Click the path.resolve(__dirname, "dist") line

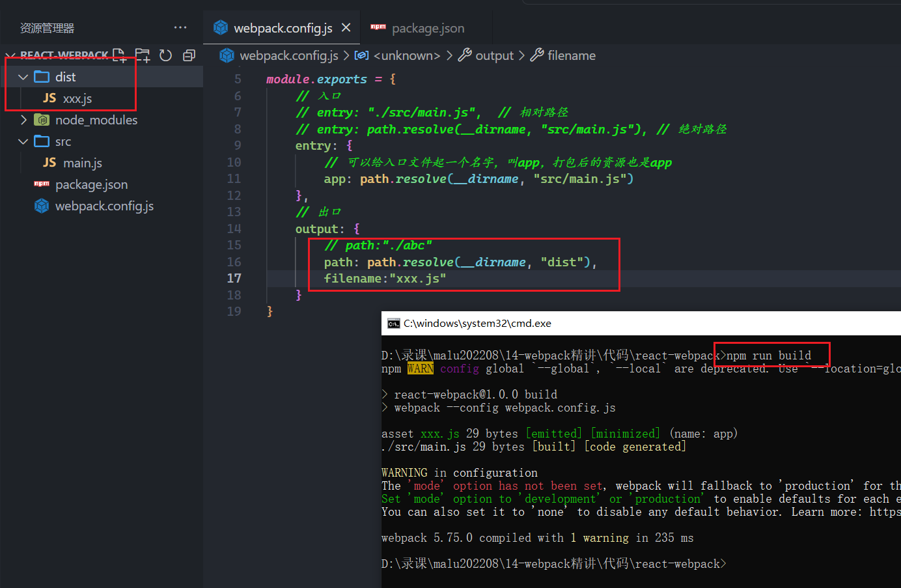pos(460,262)
